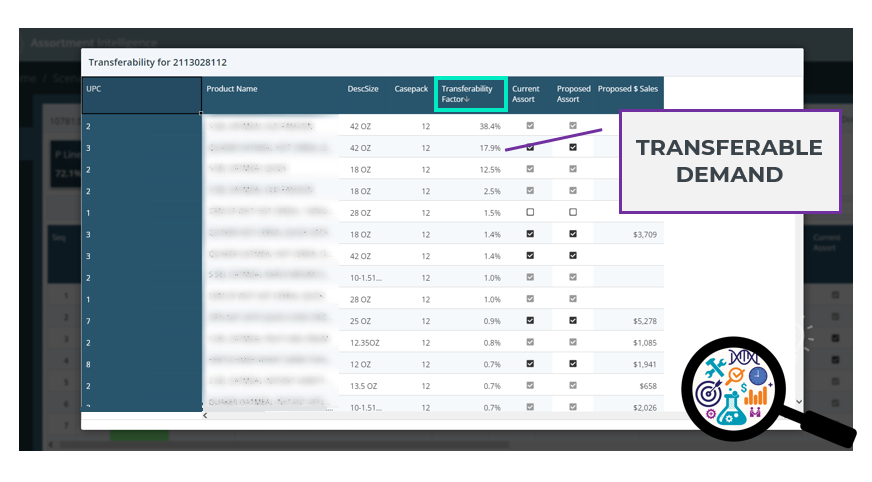Toggle Proposed Assort checkbox in 12.5% row
Image resolution: width=872 pixels, height=482 pixels.
point(573,169)
